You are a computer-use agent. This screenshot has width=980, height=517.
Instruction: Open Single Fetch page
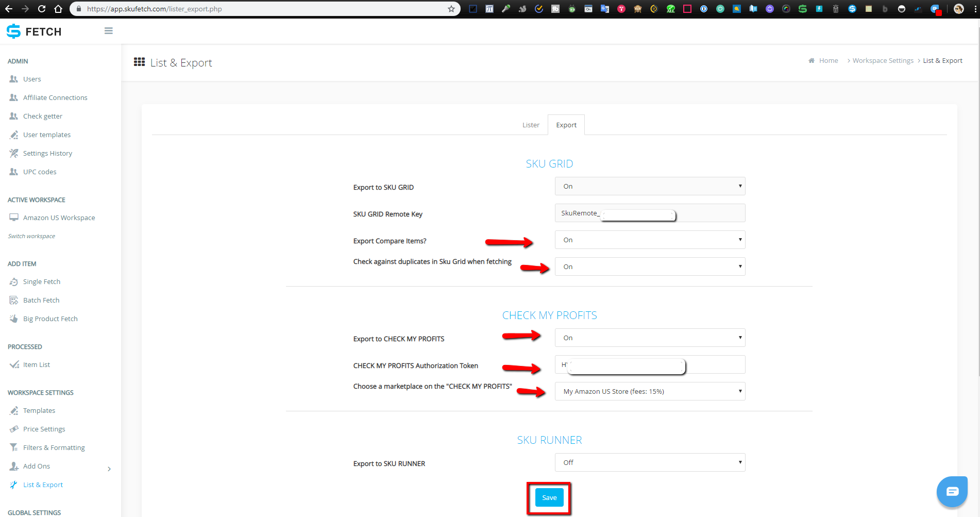pyautogui.click(x=42, y=281)
